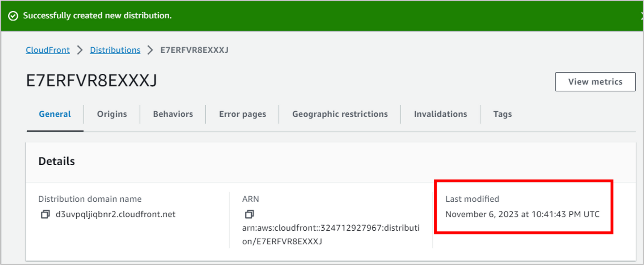Click the ARN field label
This screenshot has height=265, width=644.
pyautogui.click(x=251, y=199)
